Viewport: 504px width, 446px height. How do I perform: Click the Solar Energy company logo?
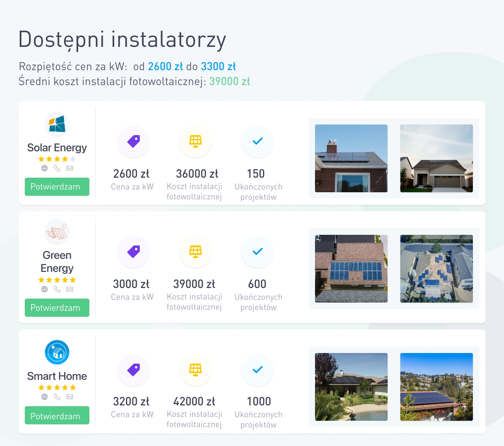tap(57, 124)
